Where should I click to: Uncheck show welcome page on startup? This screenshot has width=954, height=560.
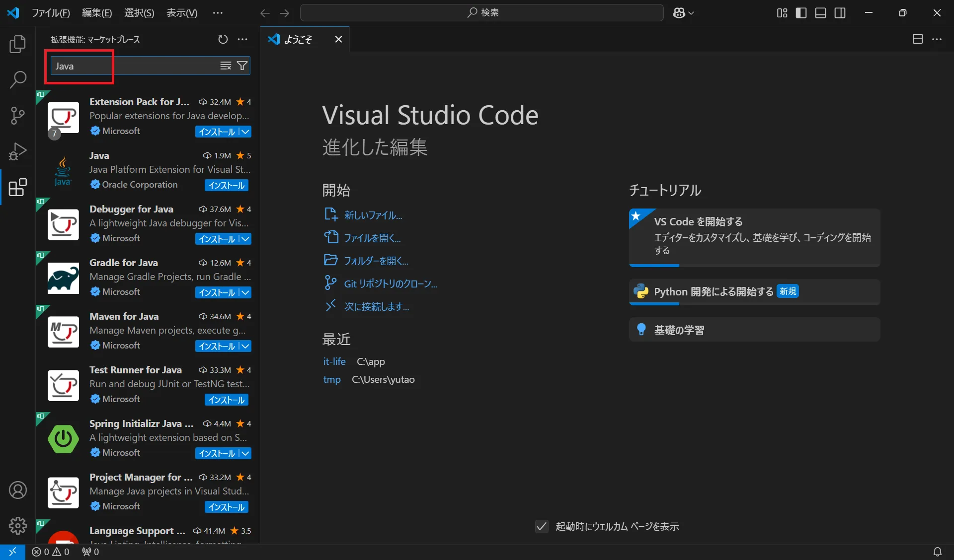click(542, 526)
